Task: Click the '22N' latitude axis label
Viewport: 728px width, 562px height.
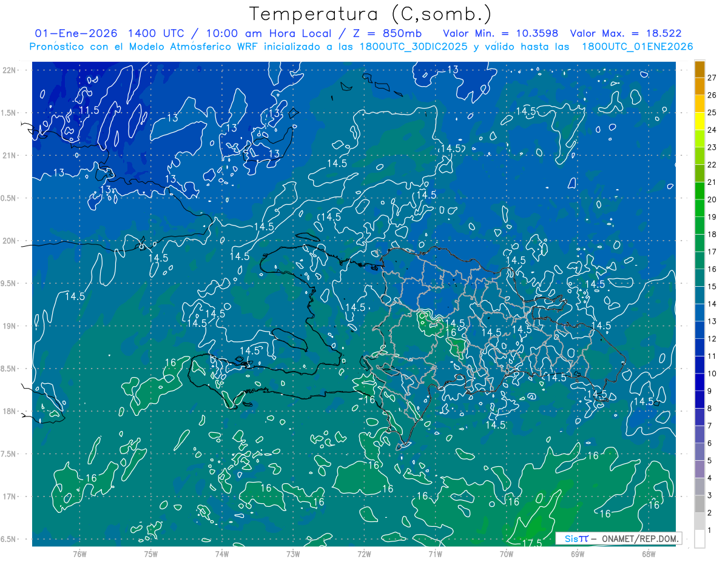Action: pos(10,70)
